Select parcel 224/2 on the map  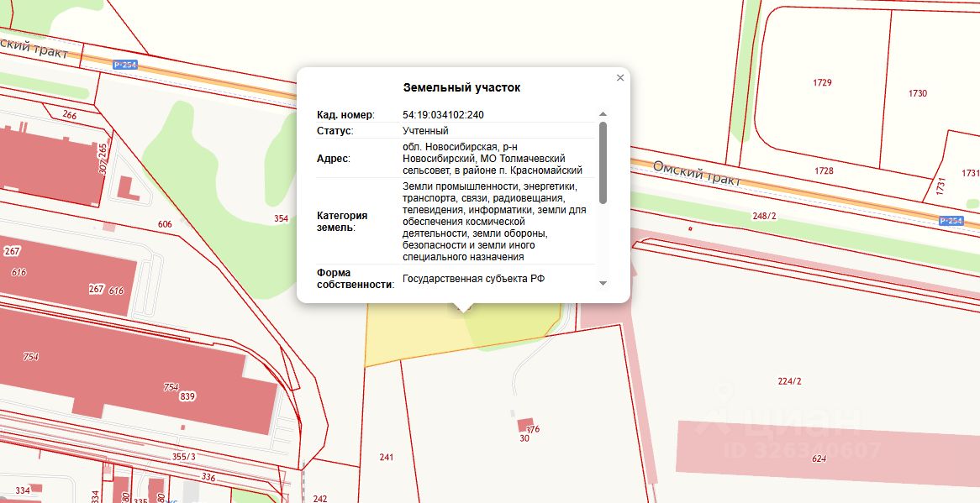tap(789, 381)
